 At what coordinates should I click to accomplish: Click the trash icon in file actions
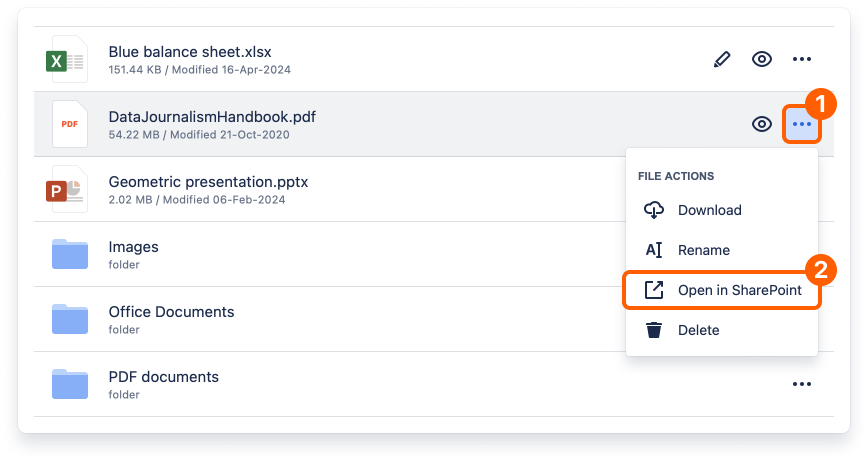[x=654, y=330]
